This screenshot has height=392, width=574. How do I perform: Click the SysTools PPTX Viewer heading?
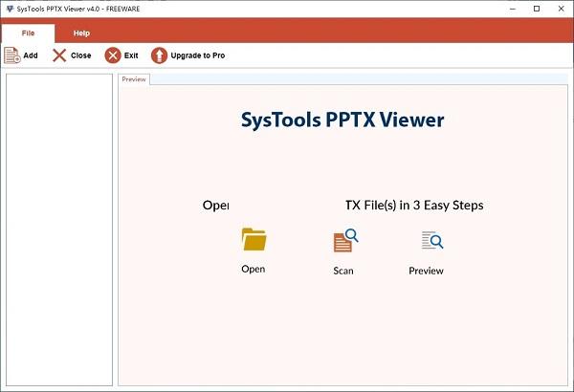pos(342,120)
